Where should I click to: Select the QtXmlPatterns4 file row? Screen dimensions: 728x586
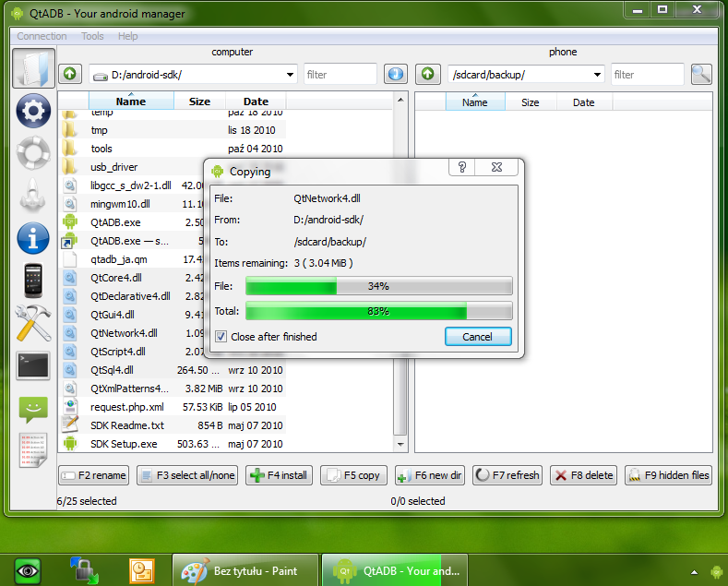coord(173,389)
